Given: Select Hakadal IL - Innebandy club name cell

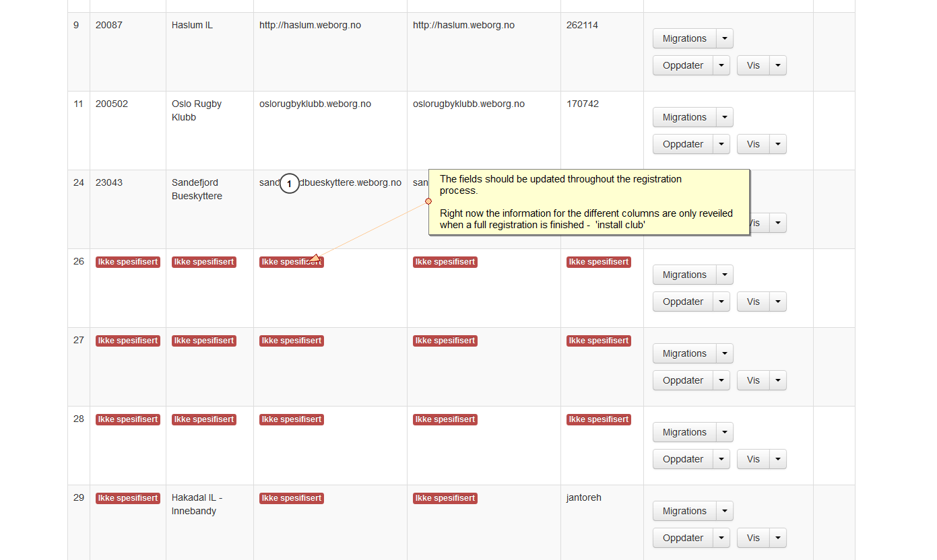Looking at the screenshot, I should 197,504.
